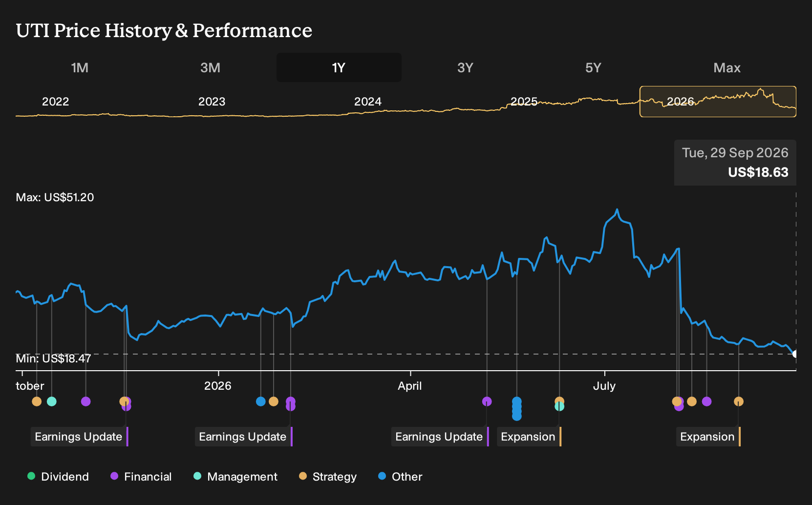Click the Max: US$51.20 label
Screen dimensions: 812x505
pyautogui.click(x=55, y=197)
